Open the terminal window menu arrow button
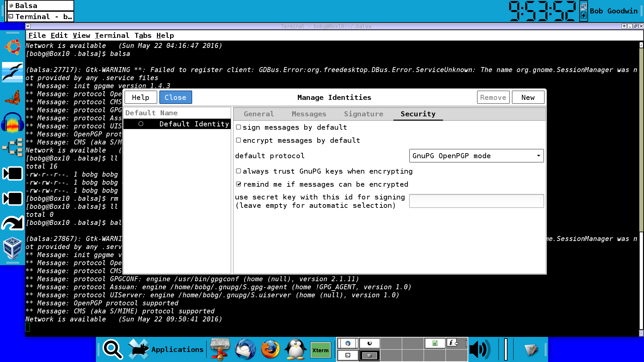This screenshot has width=644, height=362. tap(28, 26)
